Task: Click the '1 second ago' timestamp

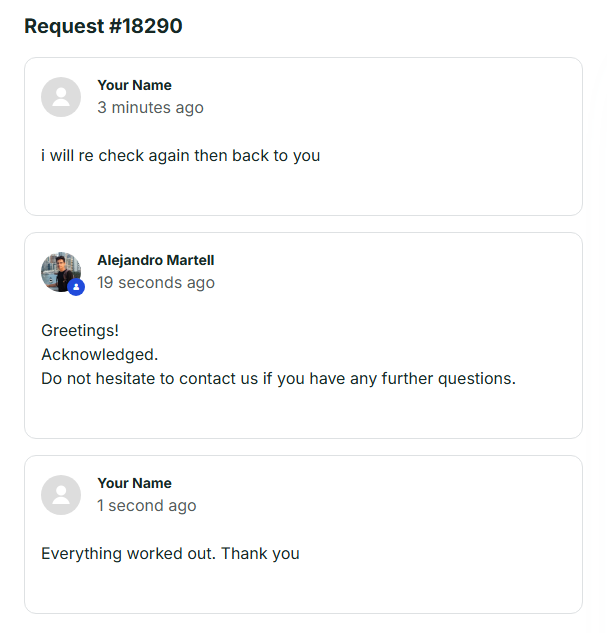Action: tap(146, 506)
